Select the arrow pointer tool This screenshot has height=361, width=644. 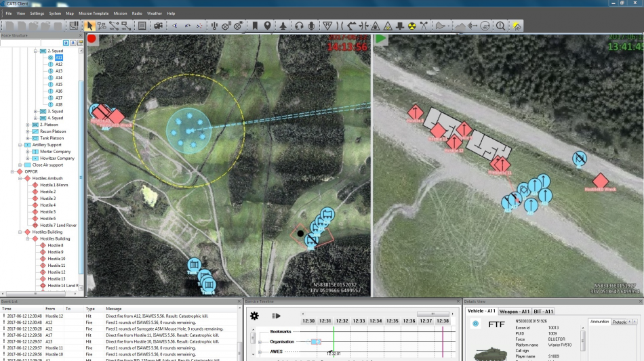click(x=90, y=26)
